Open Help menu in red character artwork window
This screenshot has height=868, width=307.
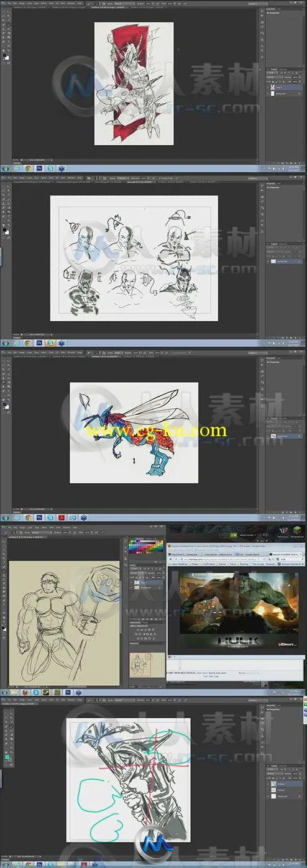80,3
